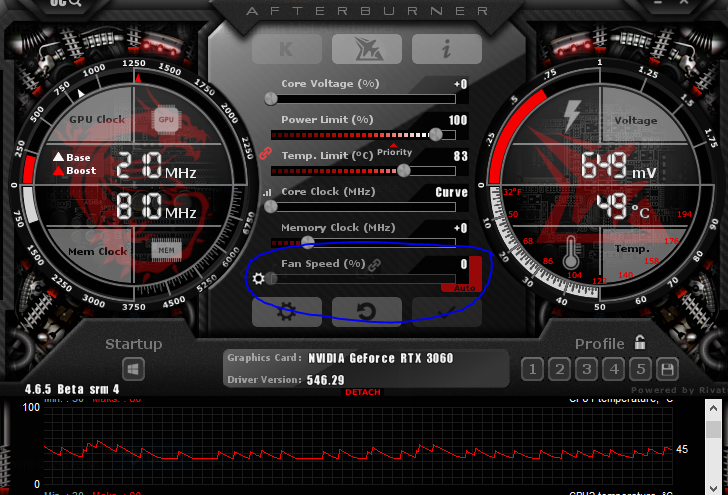The height and width of the screenshot is (495, 728).
Task: Select profile slot 5
Action: tap(641, 370)
